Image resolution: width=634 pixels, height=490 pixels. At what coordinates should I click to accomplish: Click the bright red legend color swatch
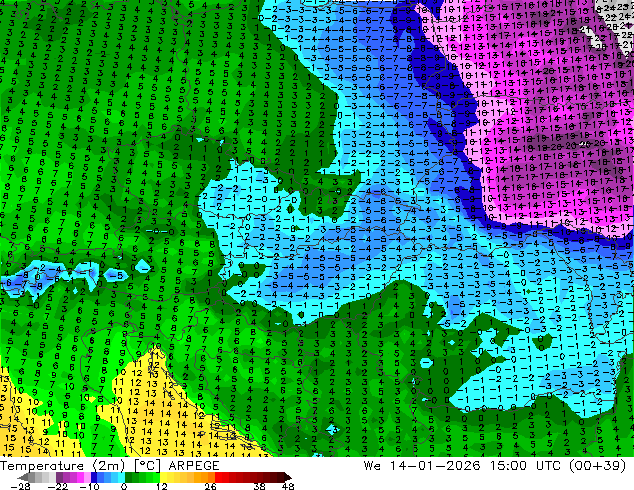pyautogui.click(x=218, y=477)
